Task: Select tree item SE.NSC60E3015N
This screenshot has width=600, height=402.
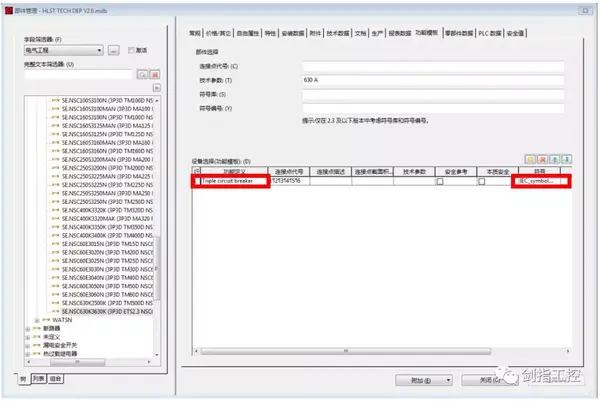Action: (107, 244)
